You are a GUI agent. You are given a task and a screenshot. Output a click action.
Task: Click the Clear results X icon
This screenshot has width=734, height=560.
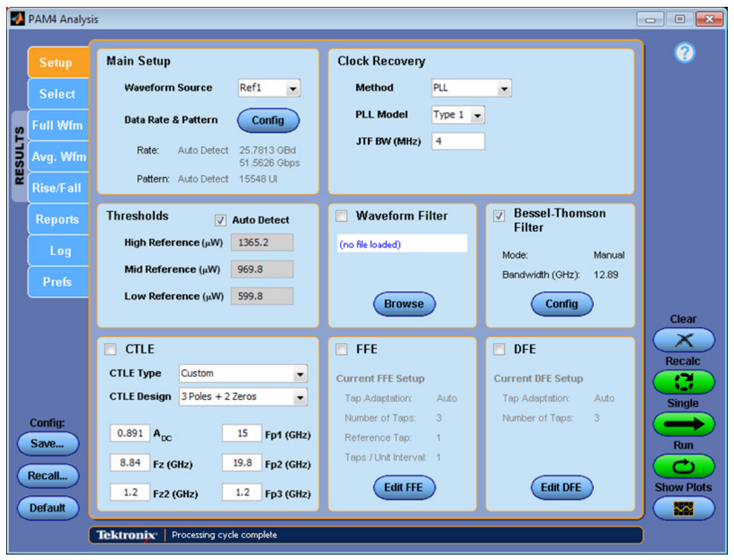tap(683, 340)
